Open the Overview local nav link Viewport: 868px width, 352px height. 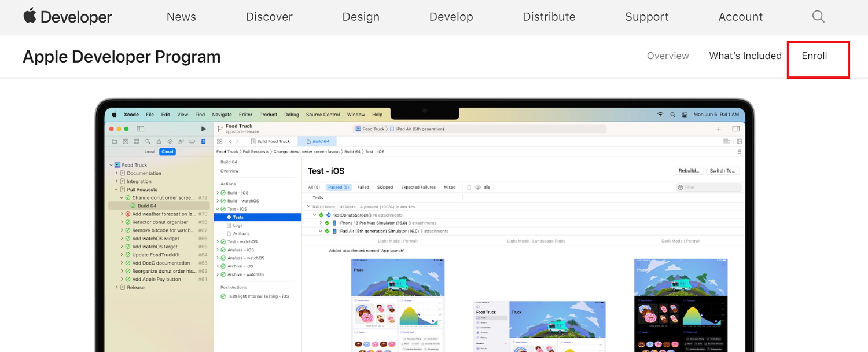(x=668, y=56)
